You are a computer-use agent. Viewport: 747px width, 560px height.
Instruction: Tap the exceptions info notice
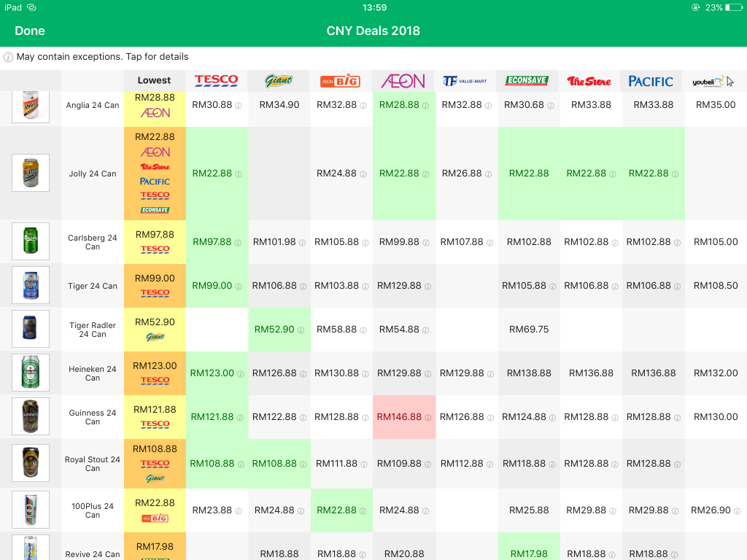(96, 57)
